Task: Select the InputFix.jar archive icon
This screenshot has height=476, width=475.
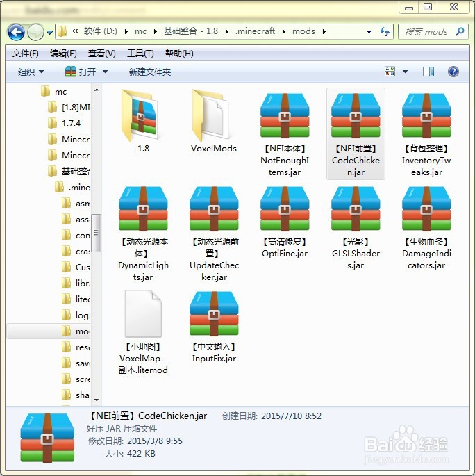Action: pos(214,313)
